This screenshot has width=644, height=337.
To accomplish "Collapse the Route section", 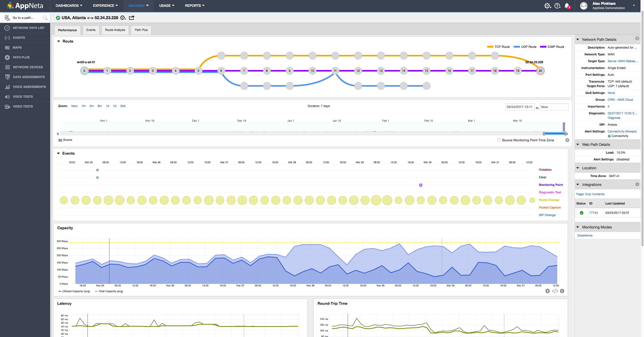I will pos(58,41).
